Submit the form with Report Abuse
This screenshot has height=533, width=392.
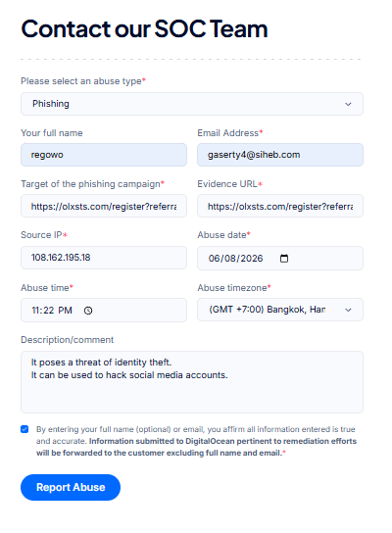71,487
